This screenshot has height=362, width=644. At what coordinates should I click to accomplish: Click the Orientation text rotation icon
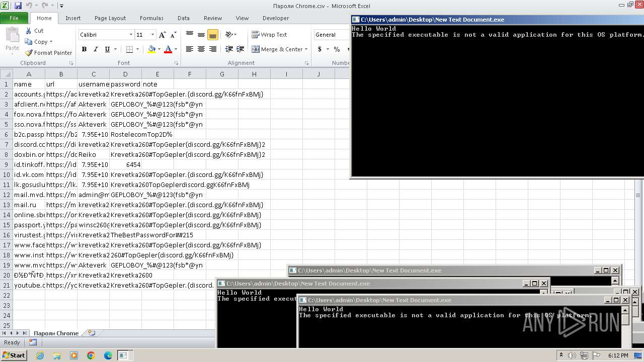pyautogui.click(x=229, y=35)
